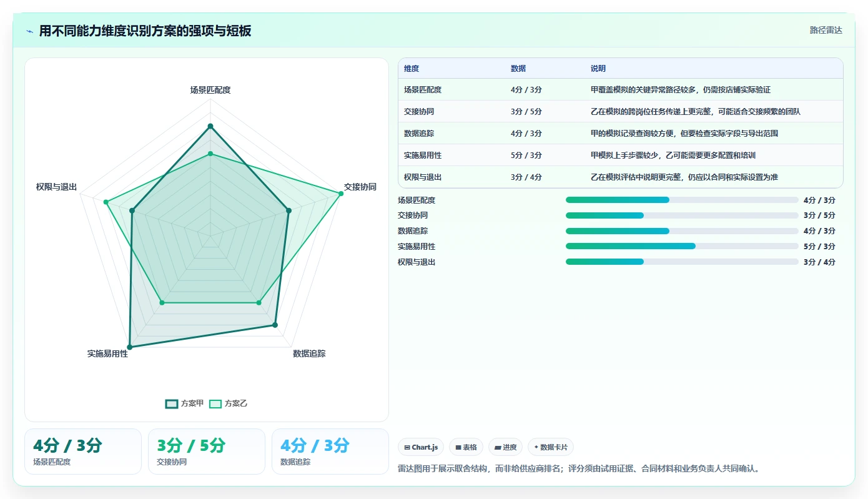Select the 4分 / 3分 数据追踪 data card

330,452
